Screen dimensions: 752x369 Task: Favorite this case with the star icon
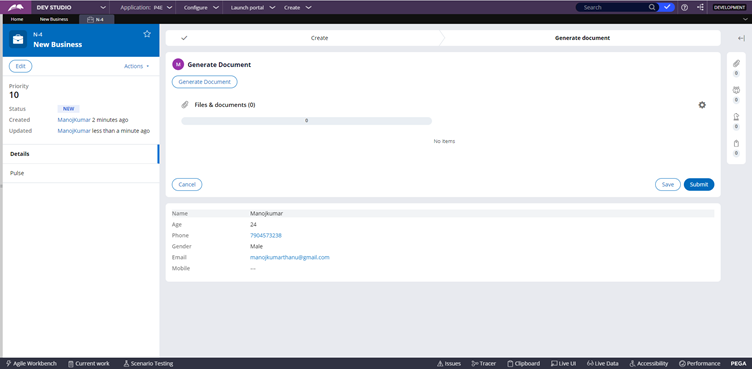(x=147, y=34)
